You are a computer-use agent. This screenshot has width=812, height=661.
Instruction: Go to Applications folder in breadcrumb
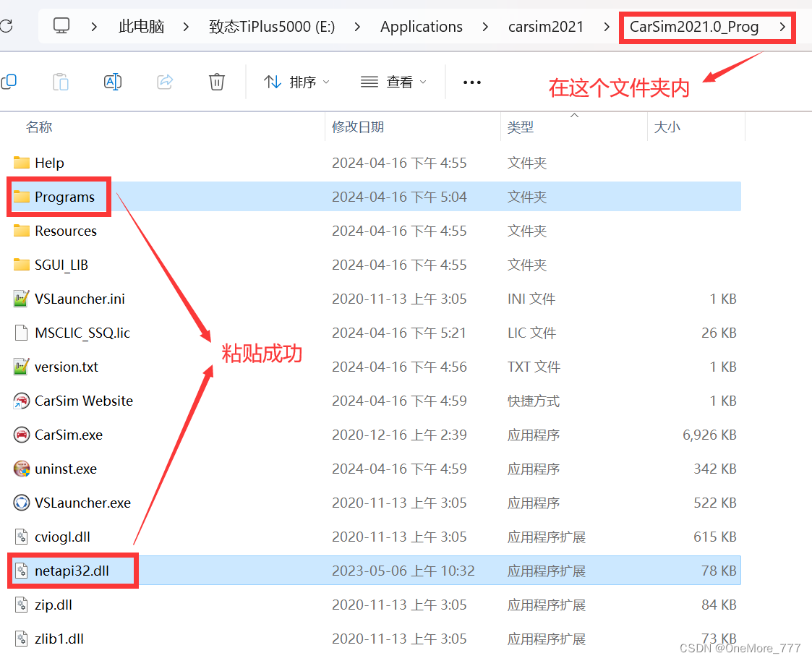click(422, 27)
